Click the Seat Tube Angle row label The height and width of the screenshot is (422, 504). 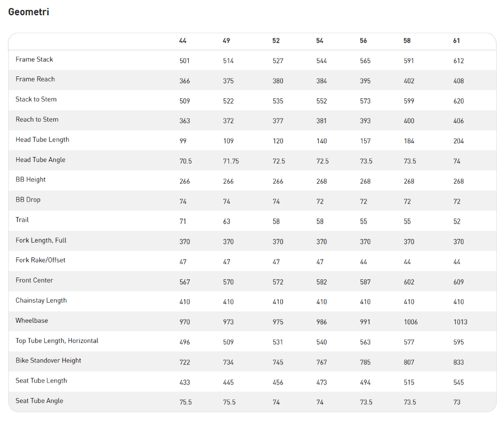[x=39, y=401]
